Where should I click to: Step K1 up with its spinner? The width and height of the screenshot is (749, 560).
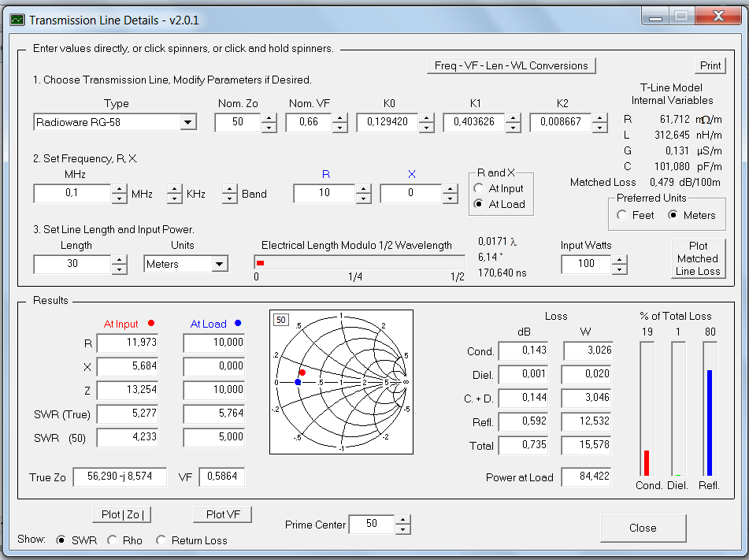513,117
